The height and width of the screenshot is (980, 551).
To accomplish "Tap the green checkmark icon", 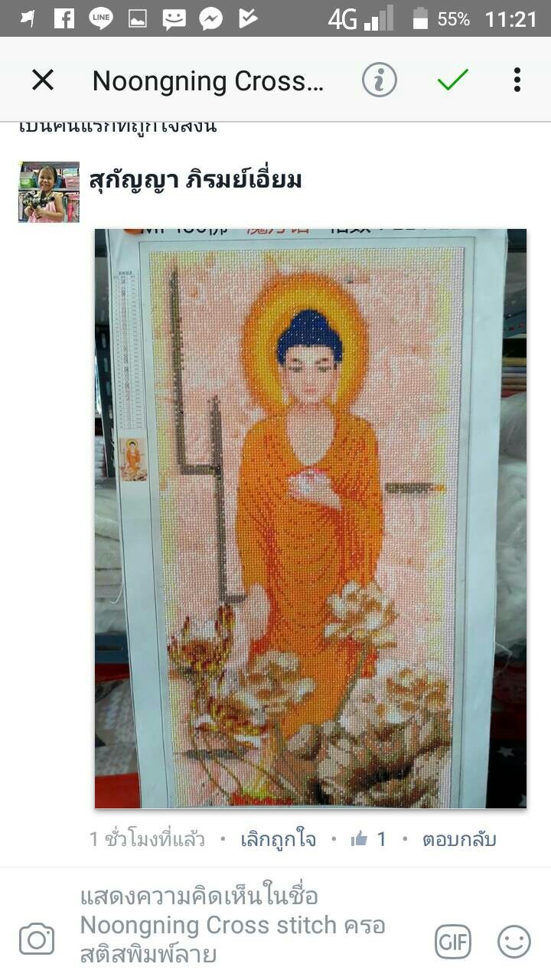I will click(452, 80).
